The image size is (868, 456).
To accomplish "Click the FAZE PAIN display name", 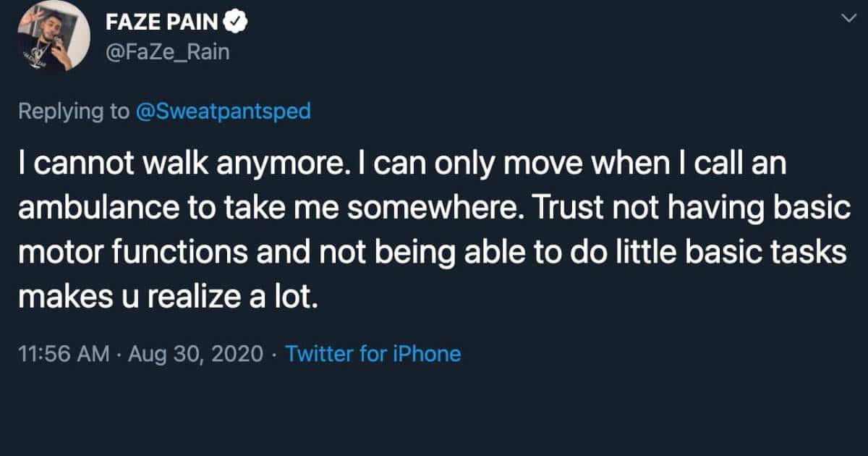I will [161, 21].
